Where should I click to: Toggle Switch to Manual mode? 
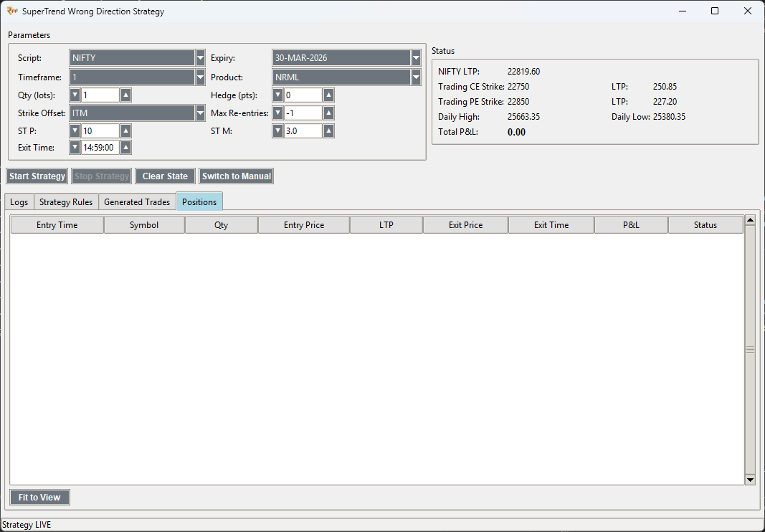click(236, 176)
